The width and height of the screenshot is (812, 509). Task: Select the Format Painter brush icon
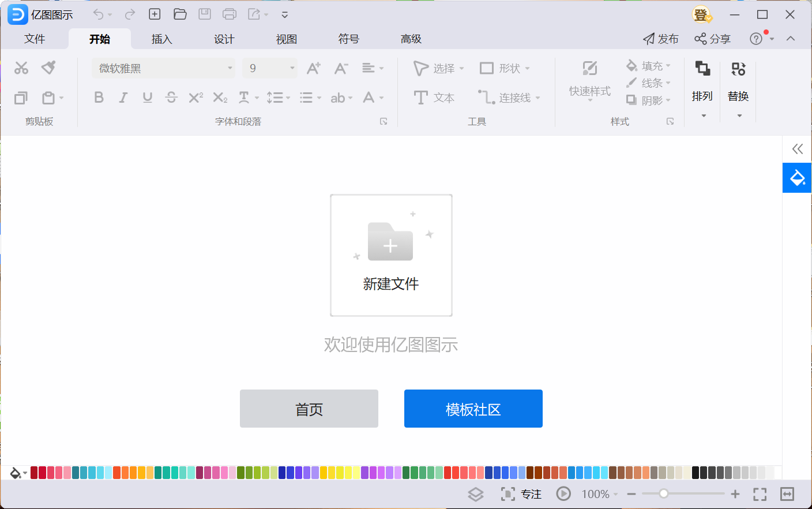pos(49,68)
